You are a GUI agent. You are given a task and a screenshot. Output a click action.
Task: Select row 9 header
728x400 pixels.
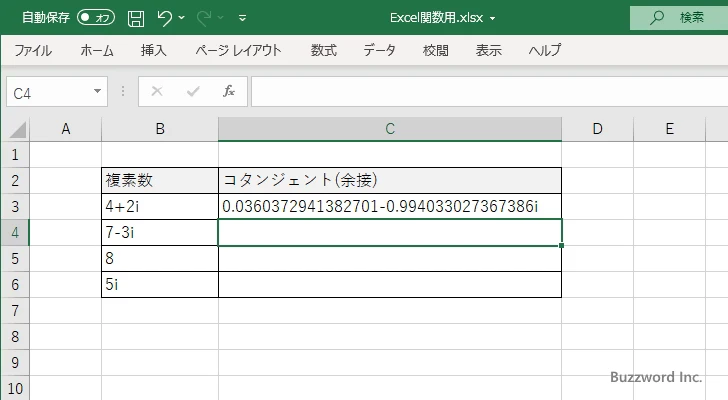click(x=15, y=362)
